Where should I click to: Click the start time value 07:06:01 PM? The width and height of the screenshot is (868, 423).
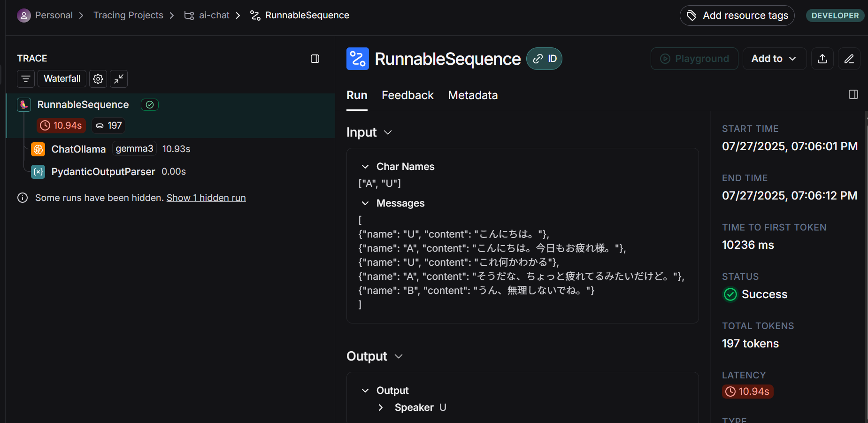790,146
